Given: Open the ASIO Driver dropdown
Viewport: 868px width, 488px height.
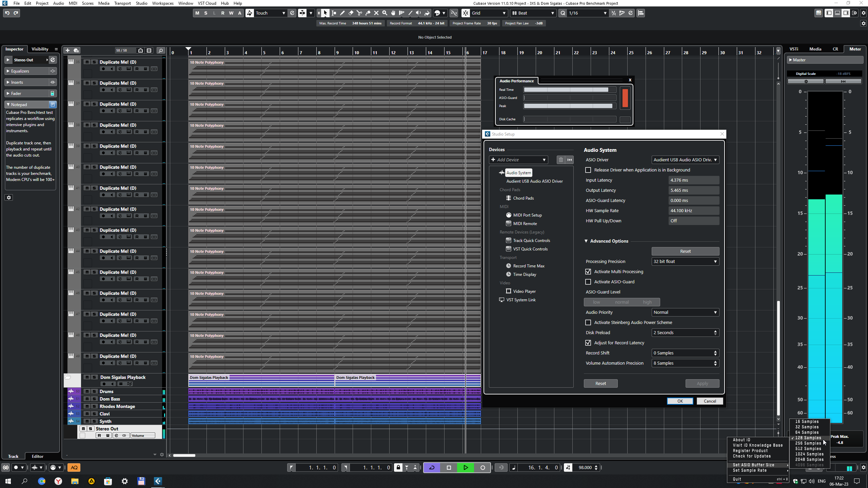Looking at the screenshot, I should click(685, 160).
